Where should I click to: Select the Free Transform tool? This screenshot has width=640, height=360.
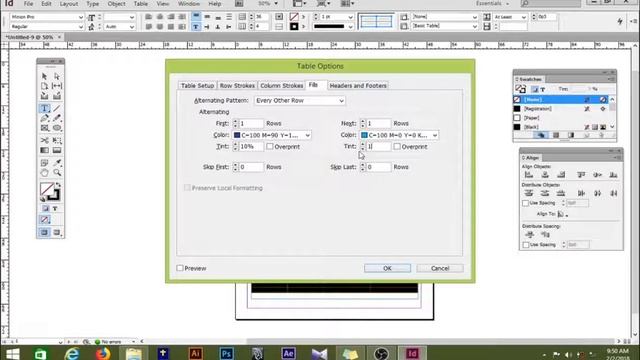57,140
